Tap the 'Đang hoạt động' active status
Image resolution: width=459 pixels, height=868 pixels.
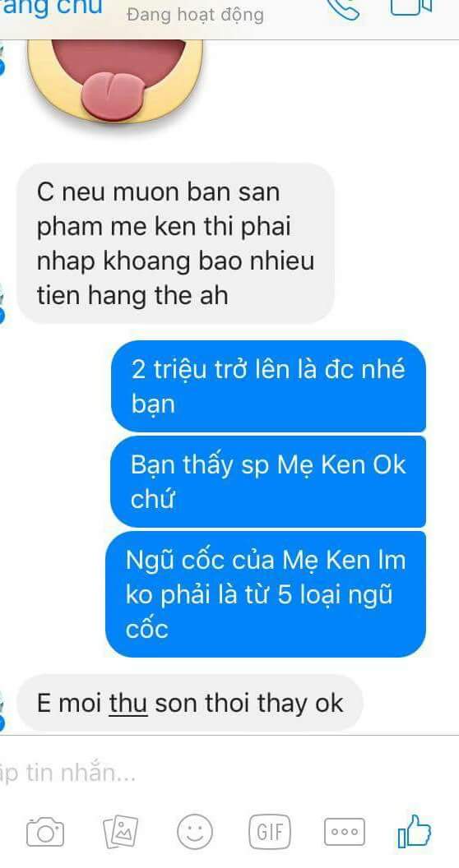pyautogui.click(x=195, y=15)
